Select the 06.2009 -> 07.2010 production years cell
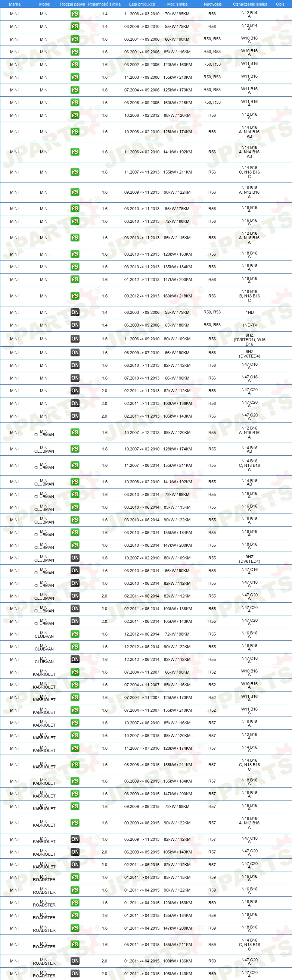The image size is (292, 980). pyautogui.click(x=142, y=353)
